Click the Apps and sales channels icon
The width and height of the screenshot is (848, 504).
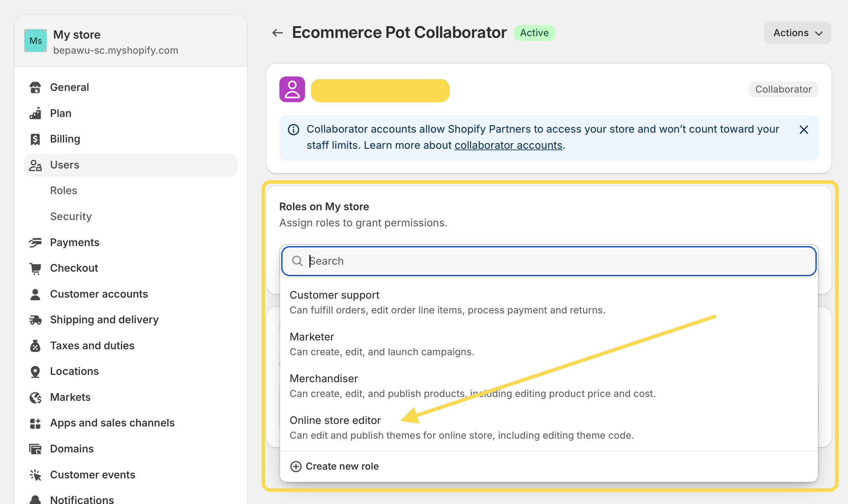click(35, 423)
